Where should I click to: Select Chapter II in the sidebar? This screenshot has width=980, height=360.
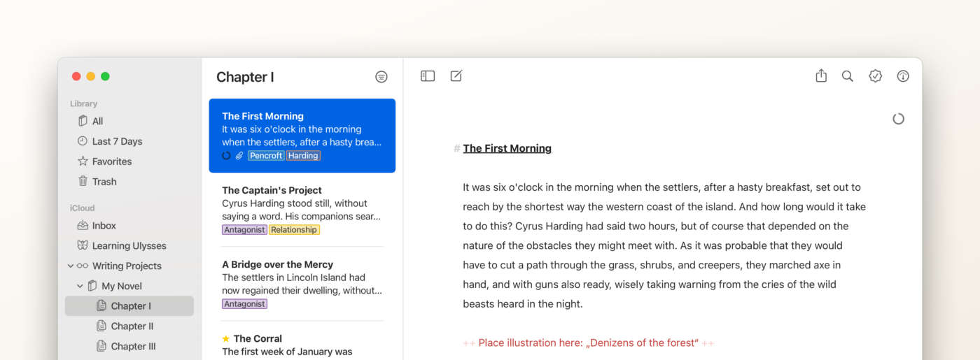coord(132,326)
